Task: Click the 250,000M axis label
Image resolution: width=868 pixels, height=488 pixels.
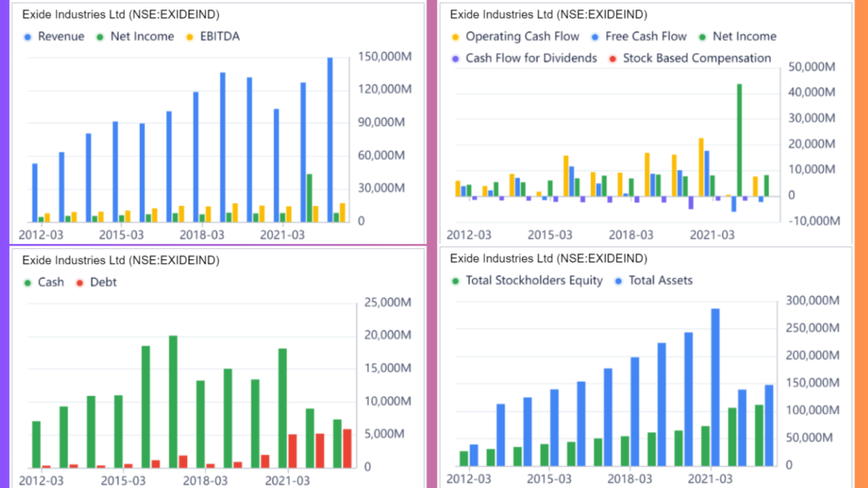Action: 813,328
